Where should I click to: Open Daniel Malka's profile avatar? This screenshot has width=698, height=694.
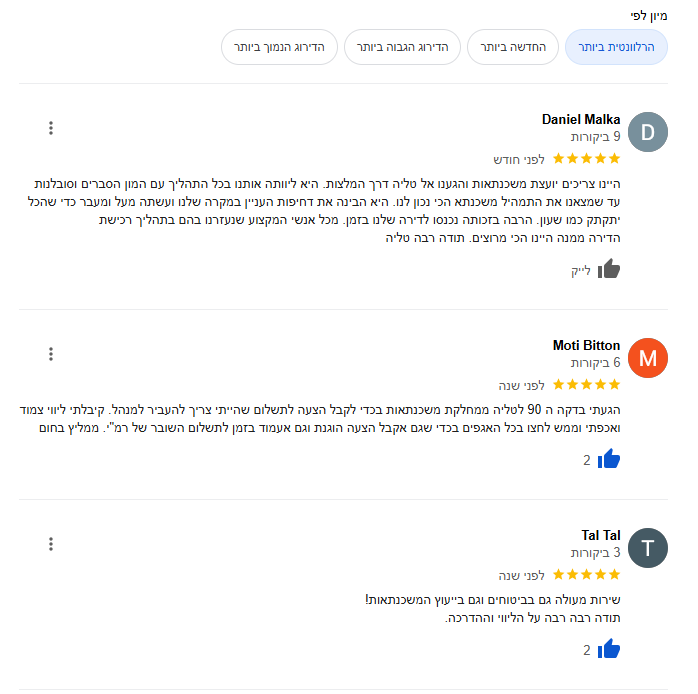647,132
